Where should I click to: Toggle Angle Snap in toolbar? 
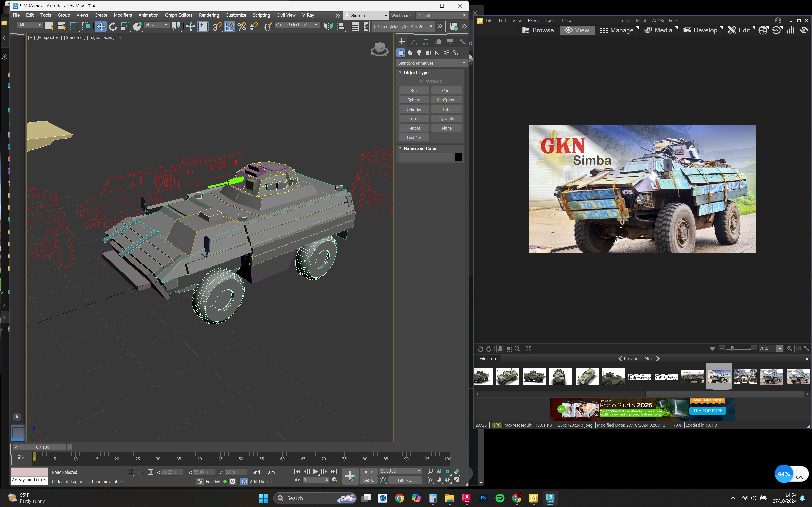point(229,26)
